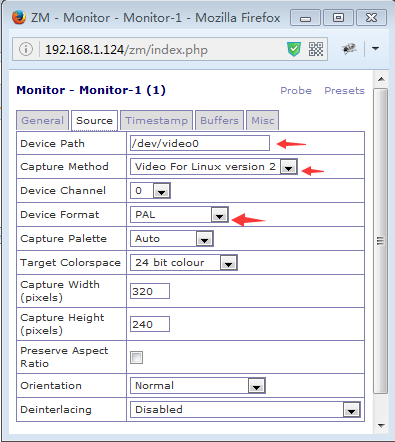Screen dimensions: 395x442
Task: Select the Source tab
Action: point(94,120)
